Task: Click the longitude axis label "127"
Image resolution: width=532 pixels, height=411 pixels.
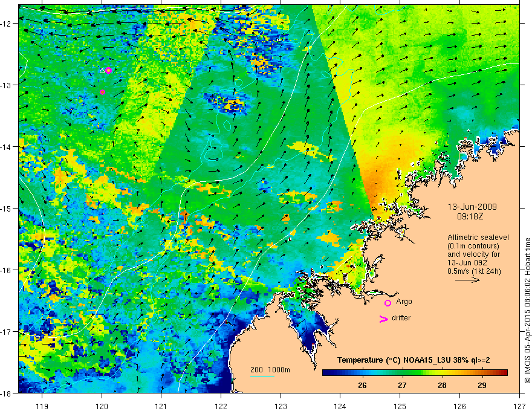Action: 519,406
